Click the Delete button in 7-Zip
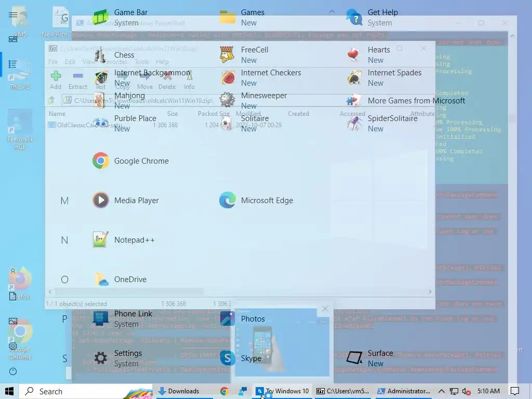Viewport: 532px width, 399px height. click(167, 80)
